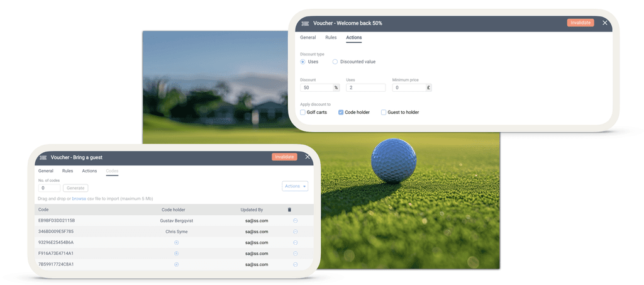Image resolution: width=644 pixels, height=285 pixels.
Task: Click the voucher ticket icon in Welcome back 50% header
Action: tap(305, 23)
